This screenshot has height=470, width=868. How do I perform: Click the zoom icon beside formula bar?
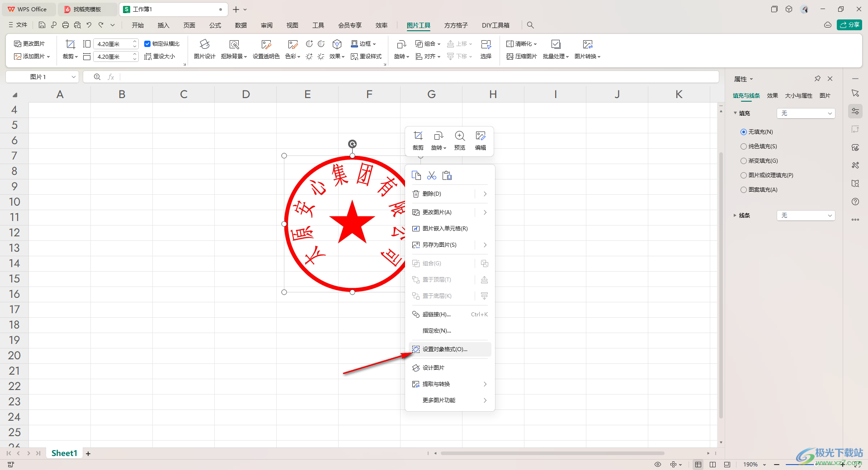point(97,77)
